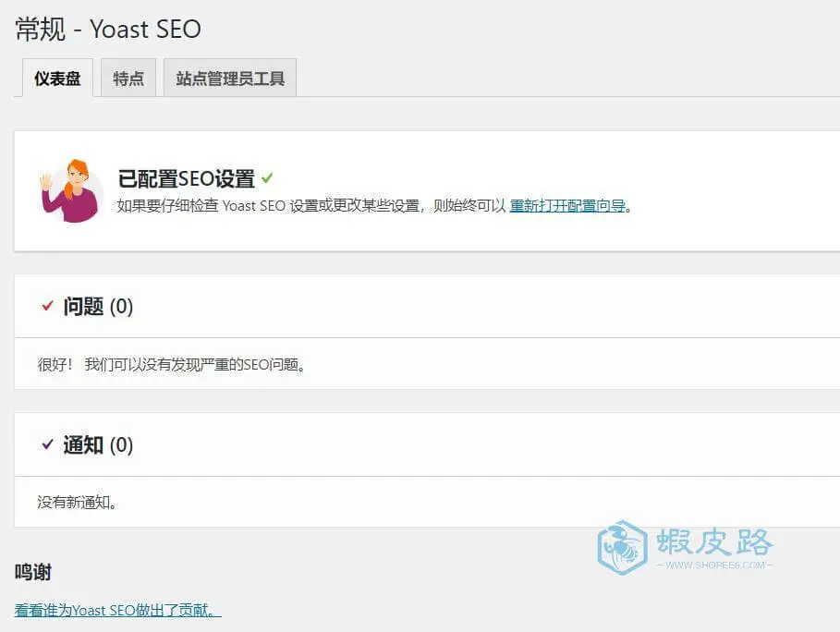Click the 重新打开配置向导 link
The width and height of the screenshot is (840, 632).
click(x=567, y=206)
